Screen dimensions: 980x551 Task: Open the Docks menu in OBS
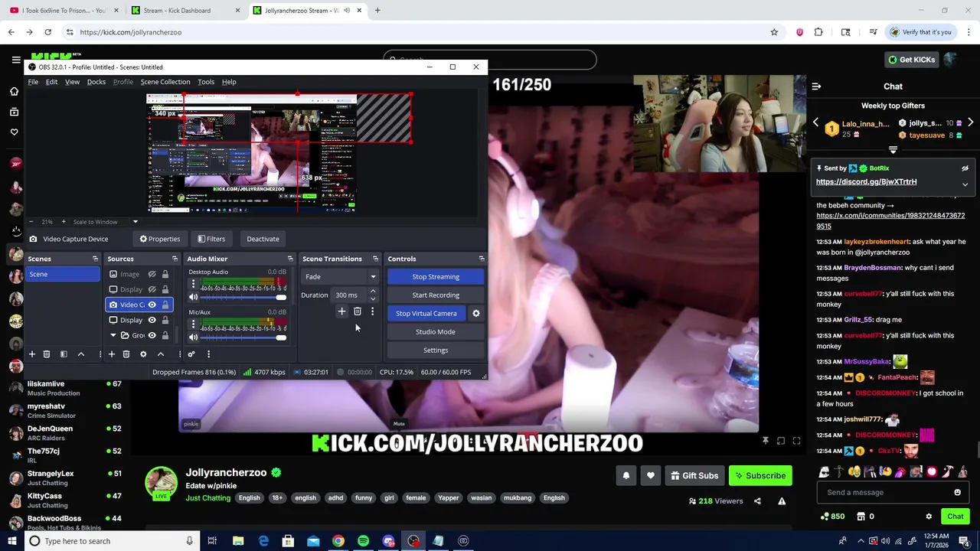[96, 82]
